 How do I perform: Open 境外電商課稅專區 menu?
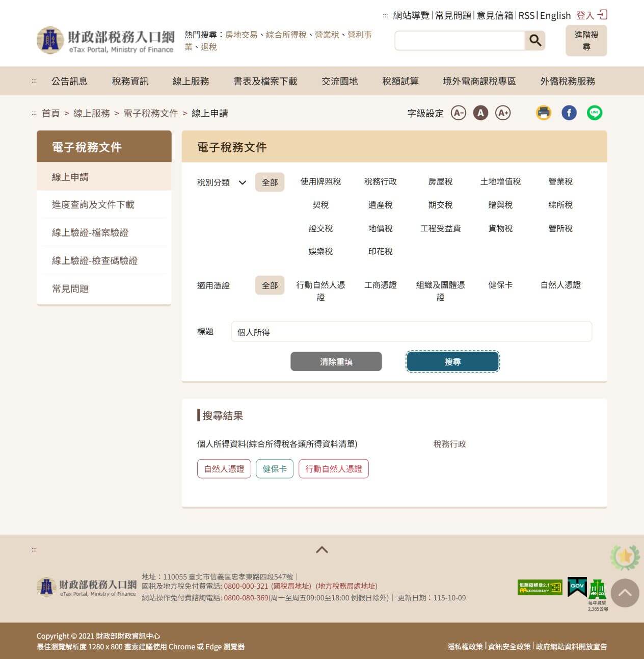click(479, 81)
